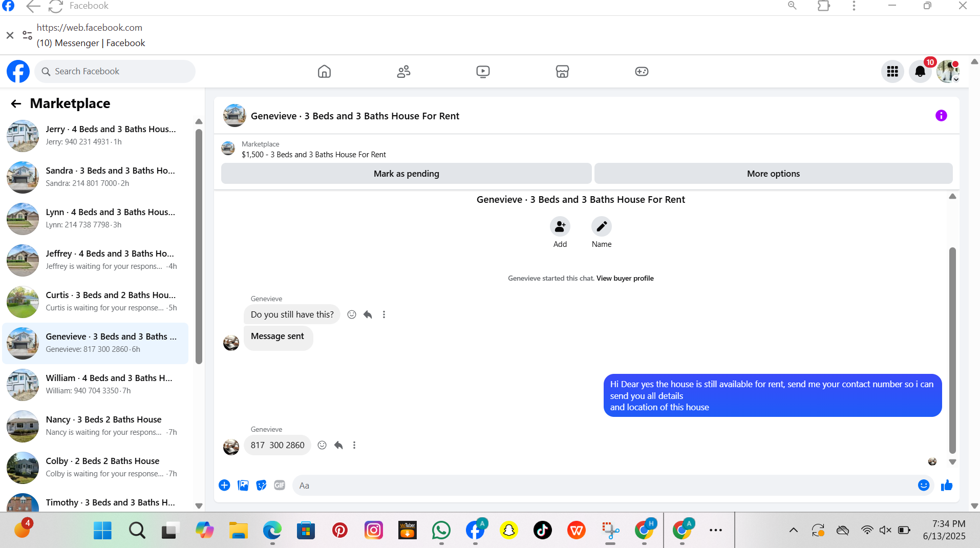The width and height of the screenshot is (980, 548).
Task: Open Curtis 3 Beds and 2 Baths conversation
Action: click(x=96, y=301)
